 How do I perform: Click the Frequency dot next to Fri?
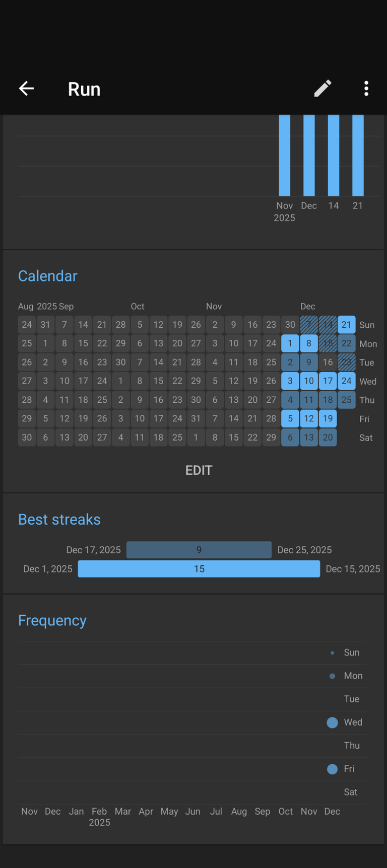[x=332, y=769]
